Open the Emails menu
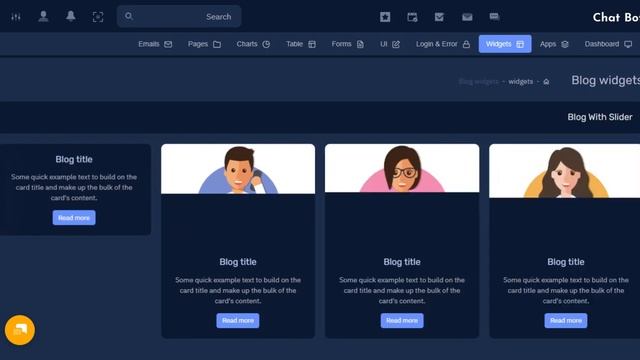640x360 pixels. pos(155,44)
